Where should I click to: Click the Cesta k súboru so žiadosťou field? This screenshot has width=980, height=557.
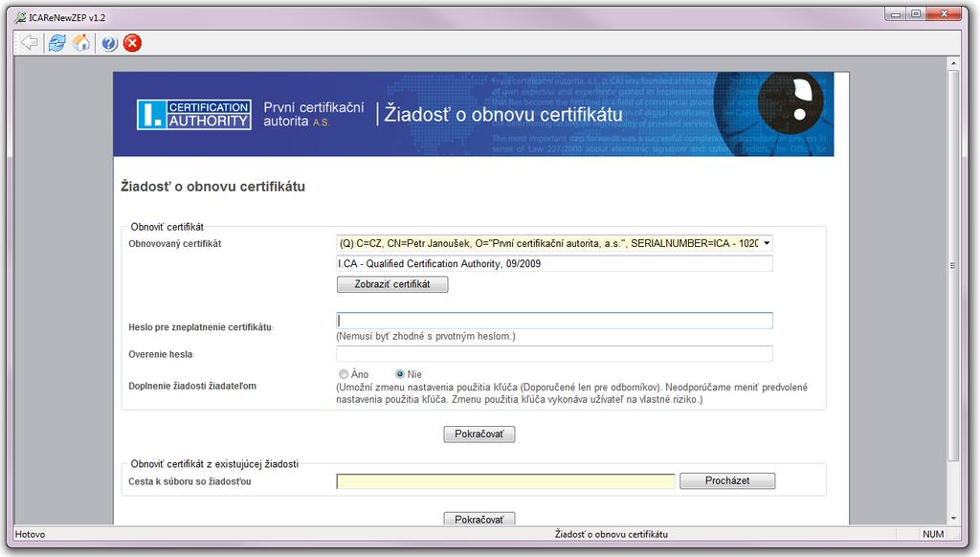pos(505,480)
